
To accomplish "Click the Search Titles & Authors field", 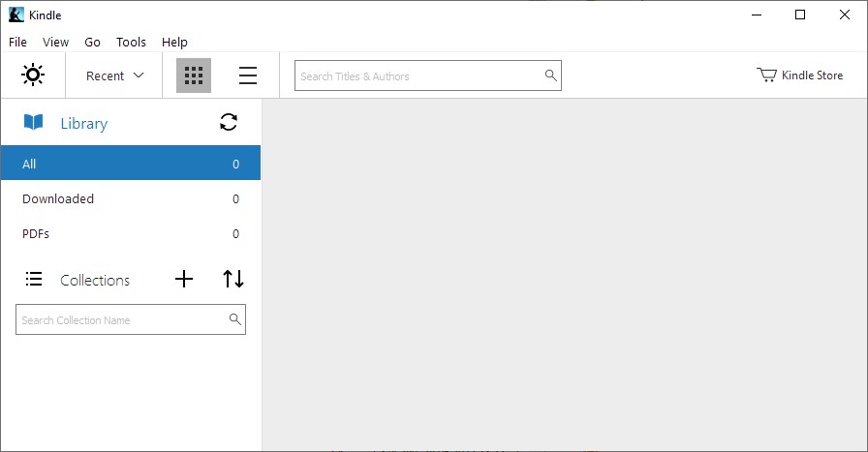I will (417, 75).
